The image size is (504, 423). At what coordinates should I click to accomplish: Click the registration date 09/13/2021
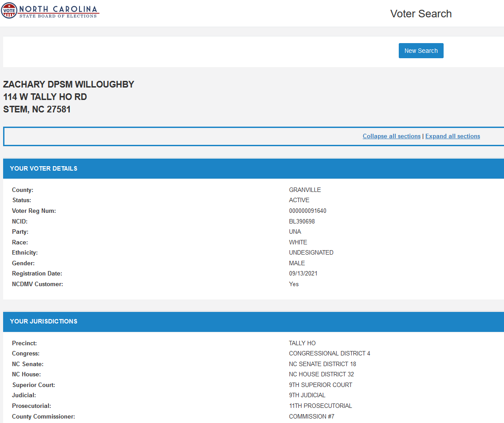303,273
